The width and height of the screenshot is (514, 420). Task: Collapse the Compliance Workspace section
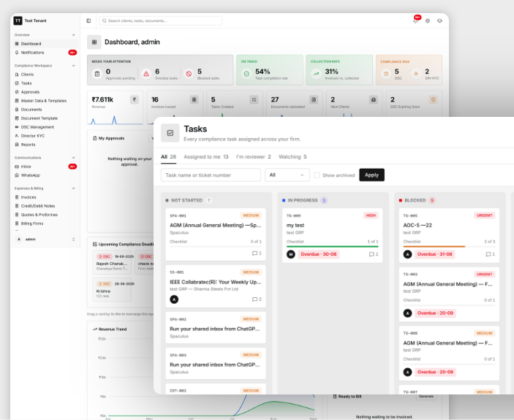[73, 66]
